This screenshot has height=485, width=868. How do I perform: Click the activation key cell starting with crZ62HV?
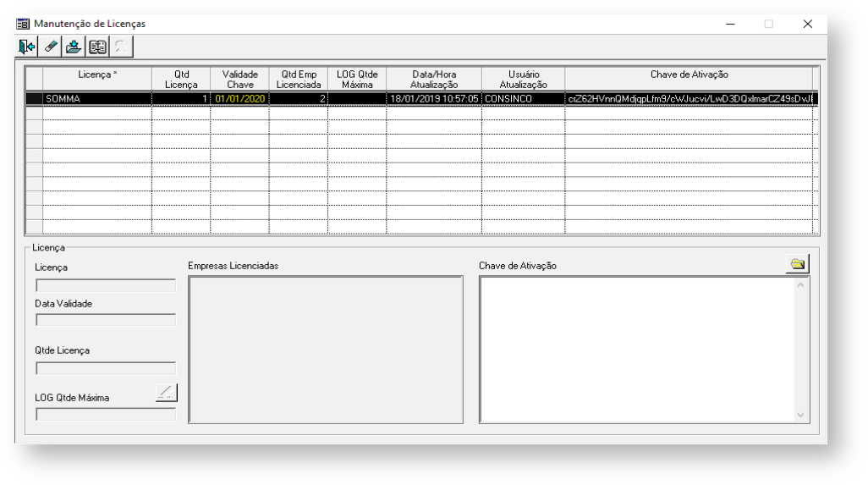pos(689,98)
